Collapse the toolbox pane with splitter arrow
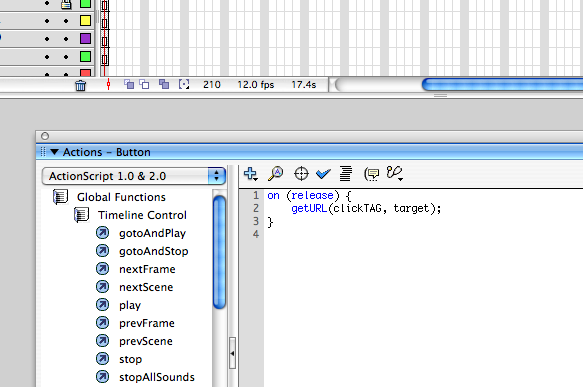 pyautogui.click(x=232, y=353)
